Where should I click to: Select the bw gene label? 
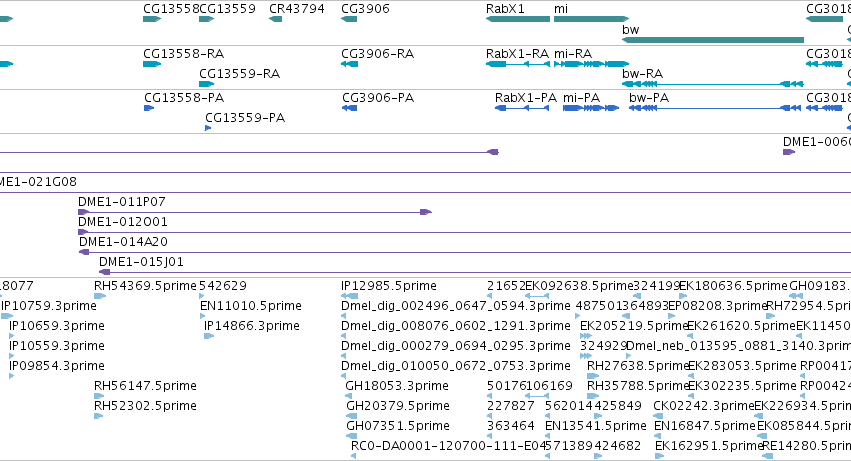(x=631, y=30)
